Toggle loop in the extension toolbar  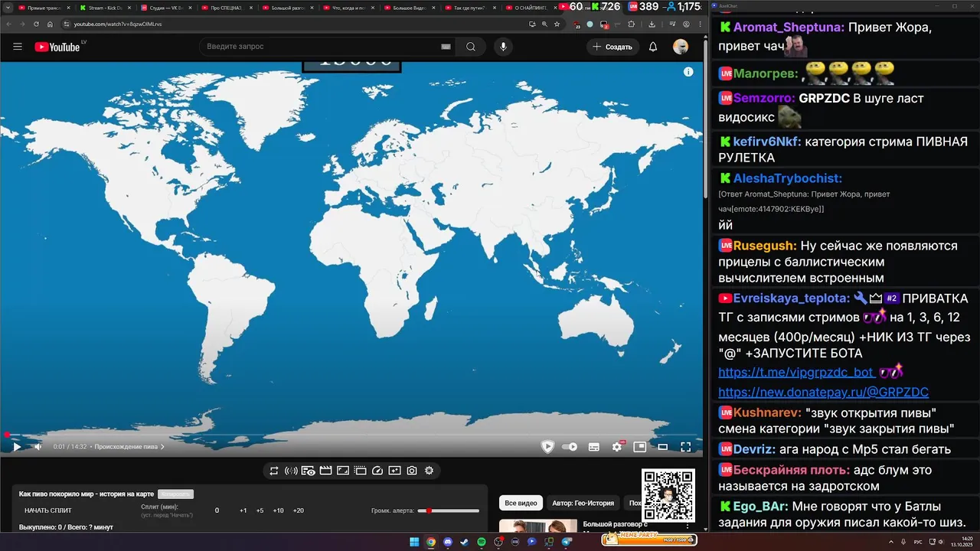273,471
